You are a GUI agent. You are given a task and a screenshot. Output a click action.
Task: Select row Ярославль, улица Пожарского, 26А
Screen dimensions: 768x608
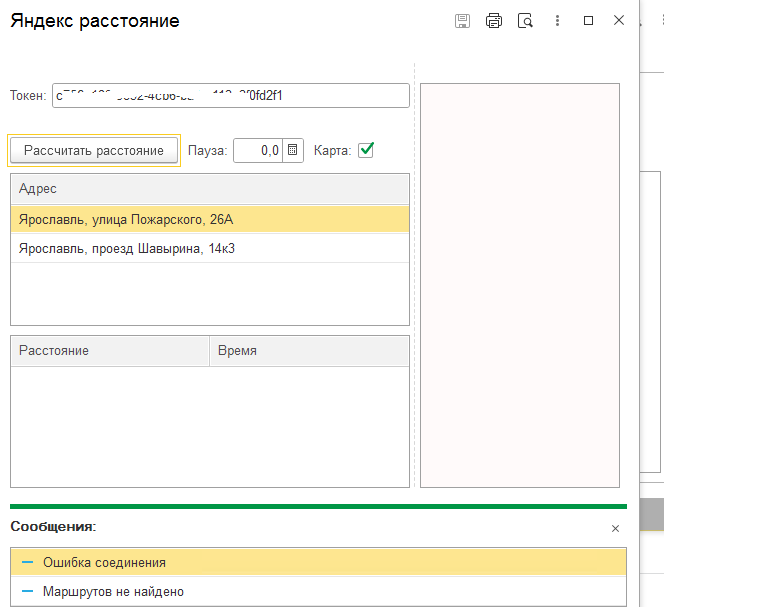[210, 219]
